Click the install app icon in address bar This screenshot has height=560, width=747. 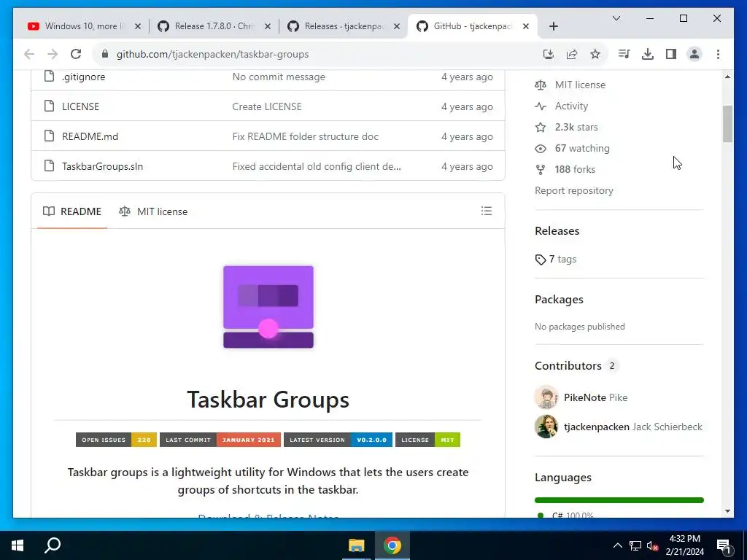click(x=549, y=54)
